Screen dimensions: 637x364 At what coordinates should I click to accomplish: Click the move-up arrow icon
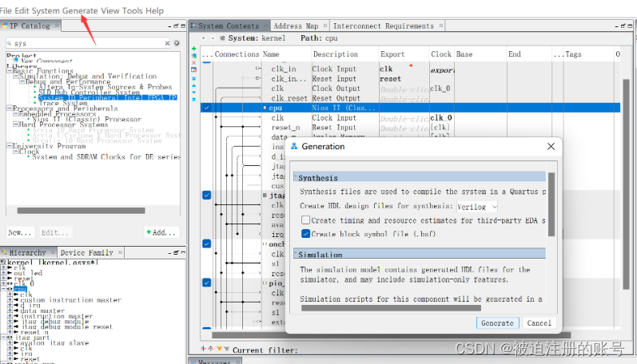click(193, 85)
